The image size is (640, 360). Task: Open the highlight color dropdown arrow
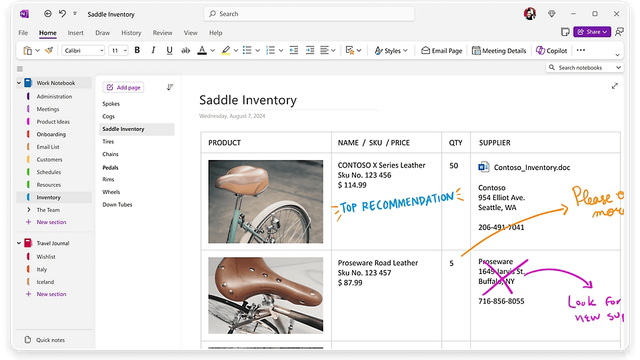coord(236,51)
